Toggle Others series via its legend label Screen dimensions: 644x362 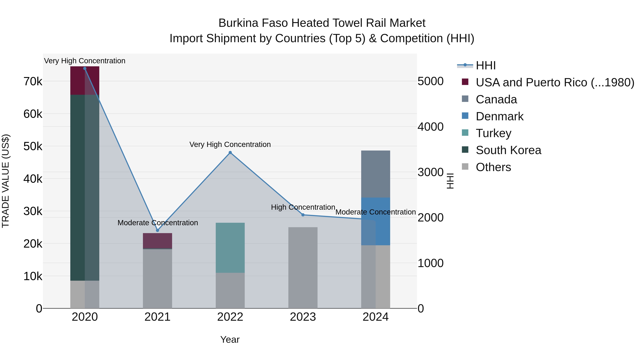494,167
